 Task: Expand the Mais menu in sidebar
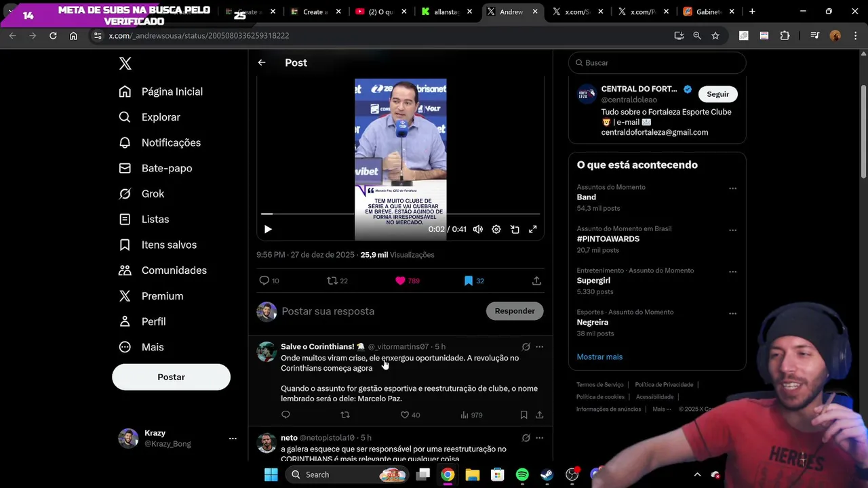[x=141, y=347]
